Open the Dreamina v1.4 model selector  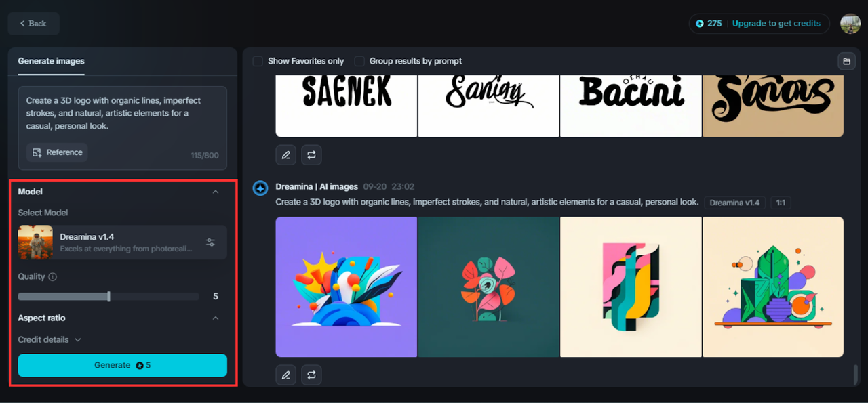pos(122,242)
